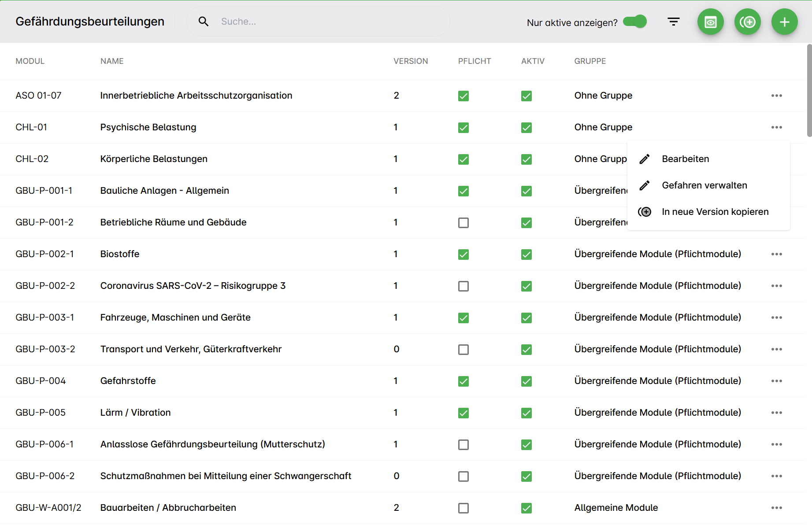The width and height of the screenshot is (812, 528).
Task: Open three-dot menu for Gefahrstoffe row
Action: tap(776, 381)
